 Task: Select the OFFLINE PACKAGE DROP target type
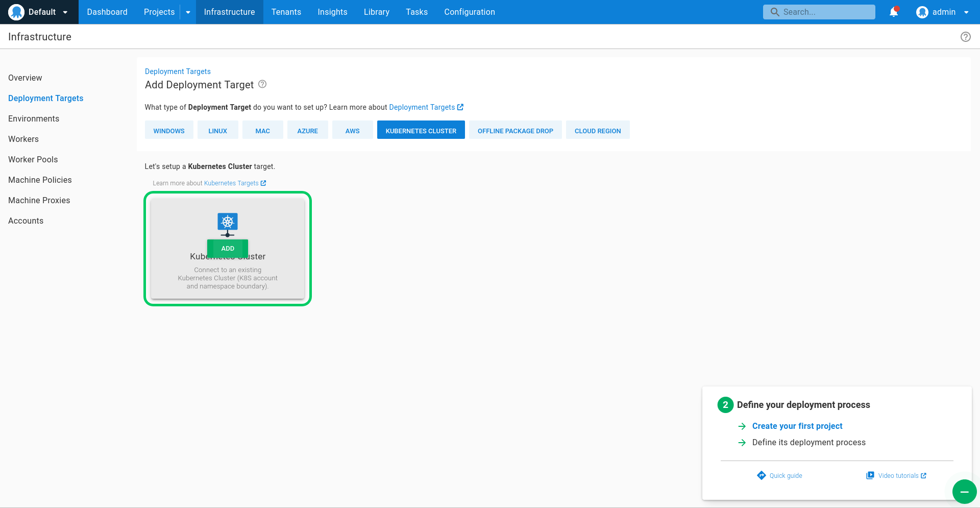pyautogui.click(x=516, y=130)
